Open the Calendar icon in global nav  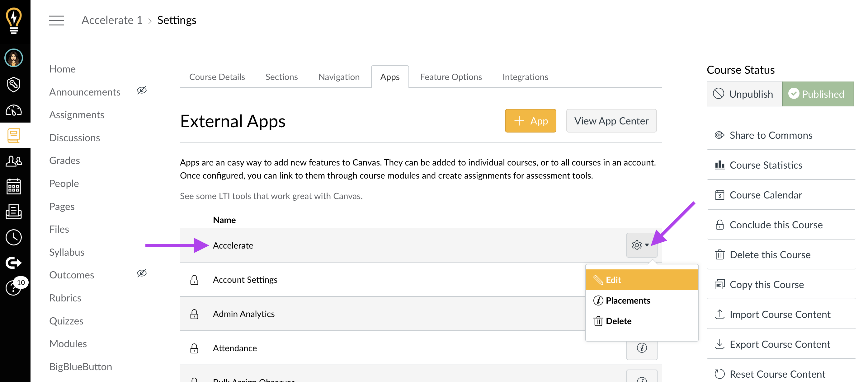(x=14, y=186)
